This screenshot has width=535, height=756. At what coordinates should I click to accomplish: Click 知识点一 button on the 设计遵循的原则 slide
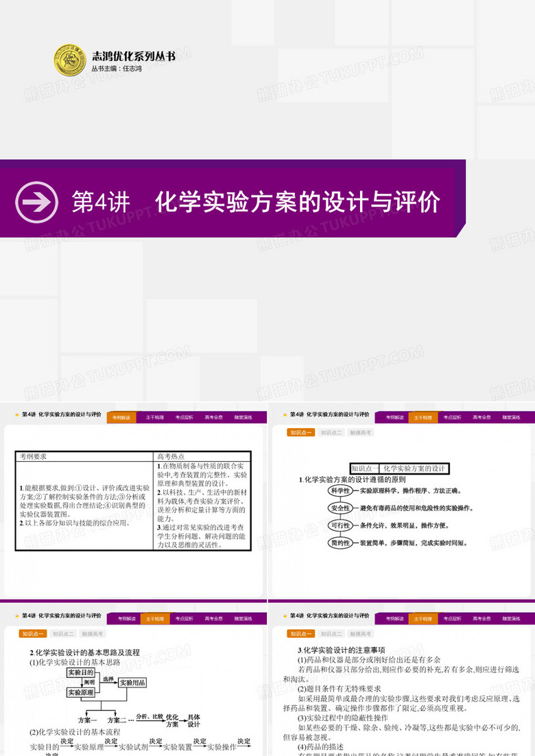pyautogui.click(x=300, y=432)
